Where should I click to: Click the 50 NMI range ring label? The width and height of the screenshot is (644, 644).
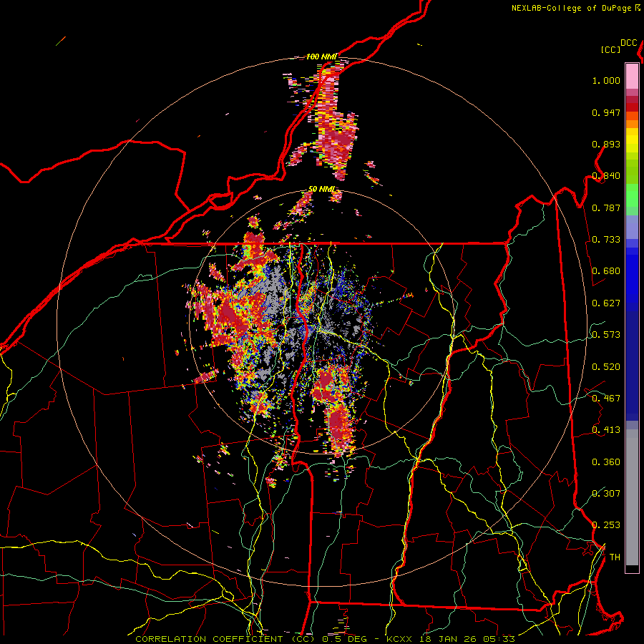tap(321, 189)
